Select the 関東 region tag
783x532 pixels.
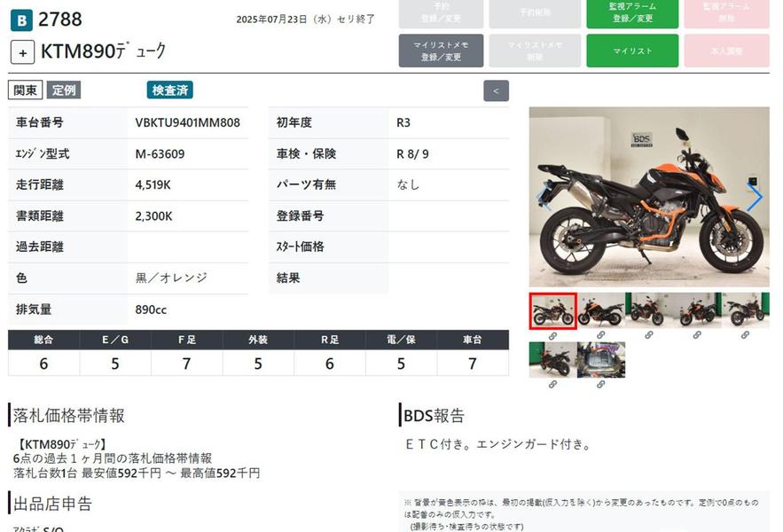point(26,90)
